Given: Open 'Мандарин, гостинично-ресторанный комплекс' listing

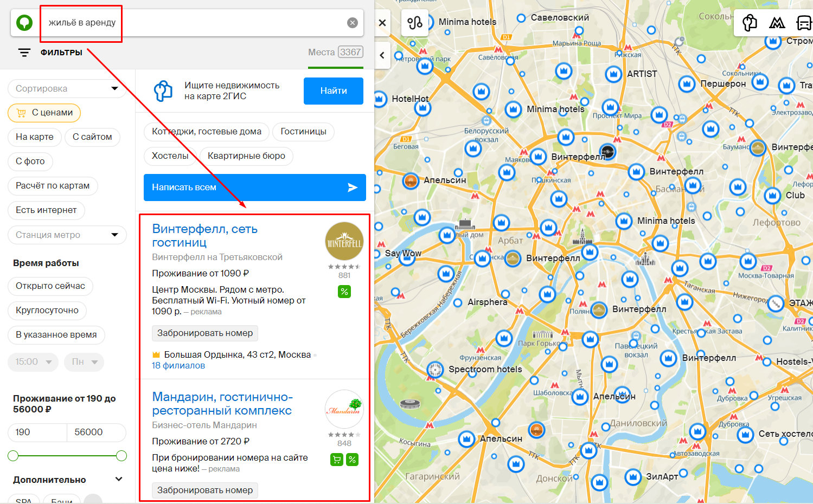Looking at the screenshot, I should click(222, 403).
